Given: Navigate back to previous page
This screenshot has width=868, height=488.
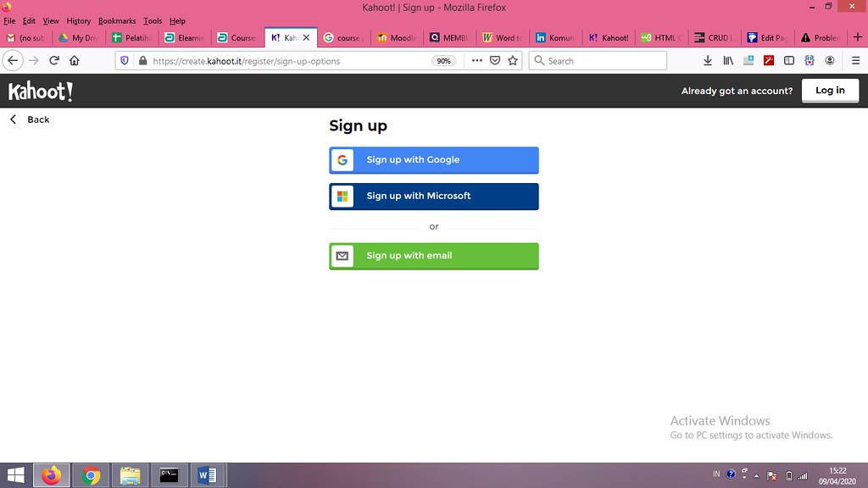Looking at the screenshot, I should [13, 61].
